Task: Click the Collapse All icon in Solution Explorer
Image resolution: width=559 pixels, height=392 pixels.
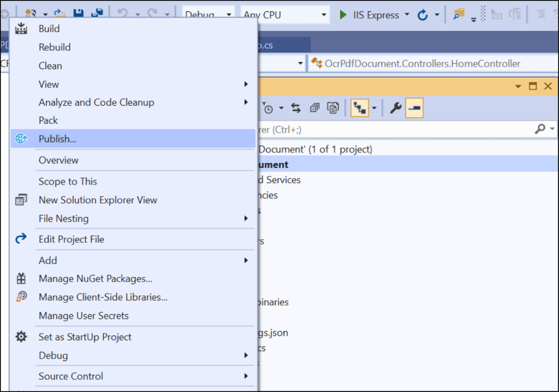Action: coord(314,108)
